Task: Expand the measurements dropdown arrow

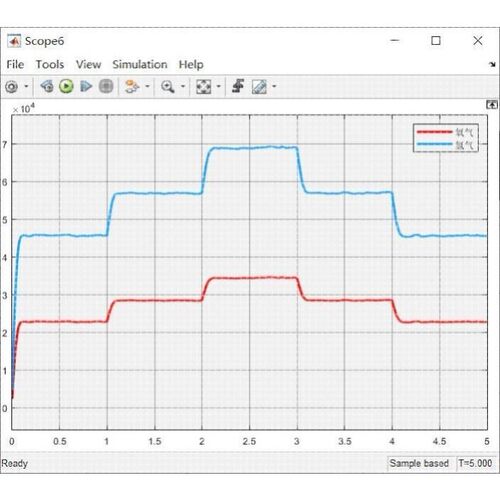Action: tap(274, 86)
